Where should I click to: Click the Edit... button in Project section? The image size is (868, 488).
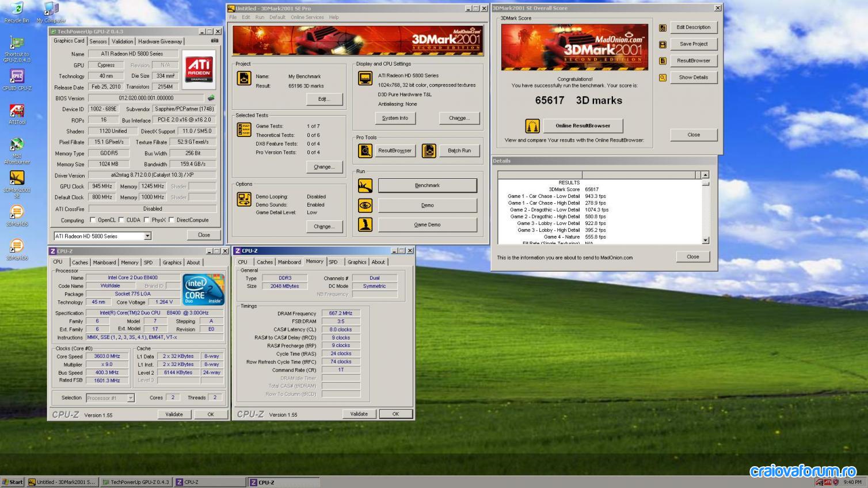pyautogui.click(x=324, y=99)
